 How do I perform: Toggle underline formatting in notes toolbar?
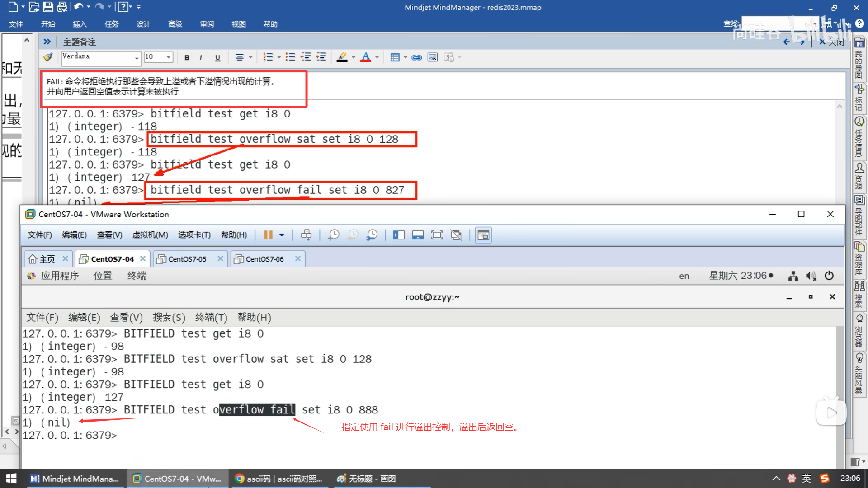[x=217, y=57]
